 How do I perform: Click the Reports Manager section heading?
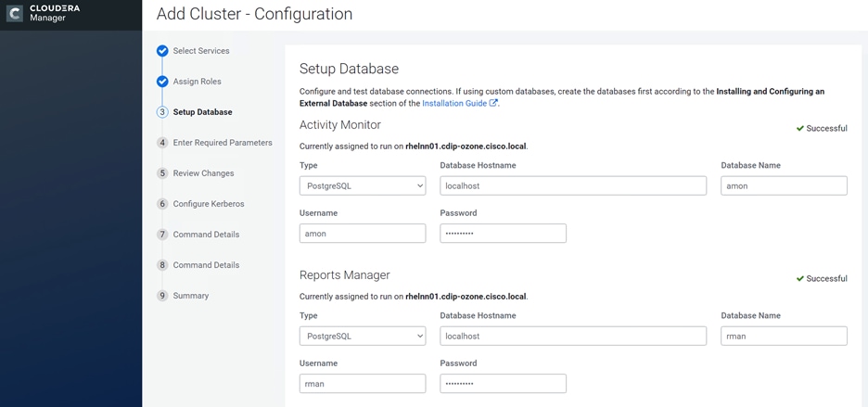click(344, 275)
